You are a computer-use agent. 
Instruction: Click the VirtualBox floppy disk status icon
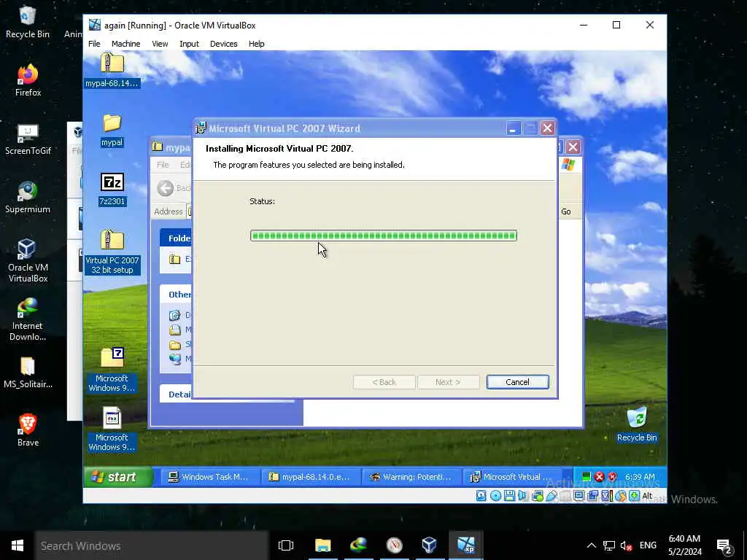click(509, 496)
